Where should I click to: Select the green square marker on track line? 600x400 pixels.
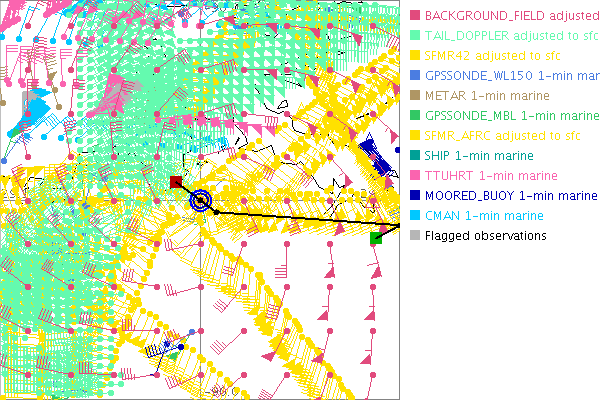376,237
